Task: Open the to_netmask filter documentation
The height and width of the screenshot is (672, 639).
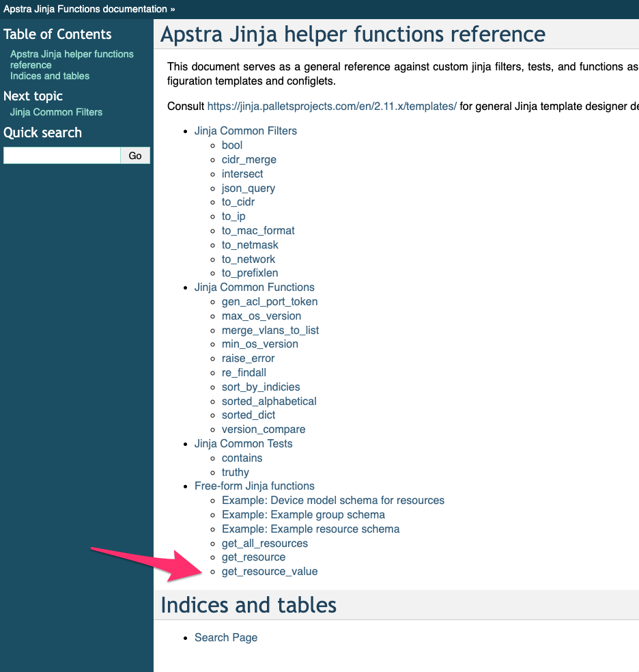Action: pyautogui.click(x=250, y=244)
